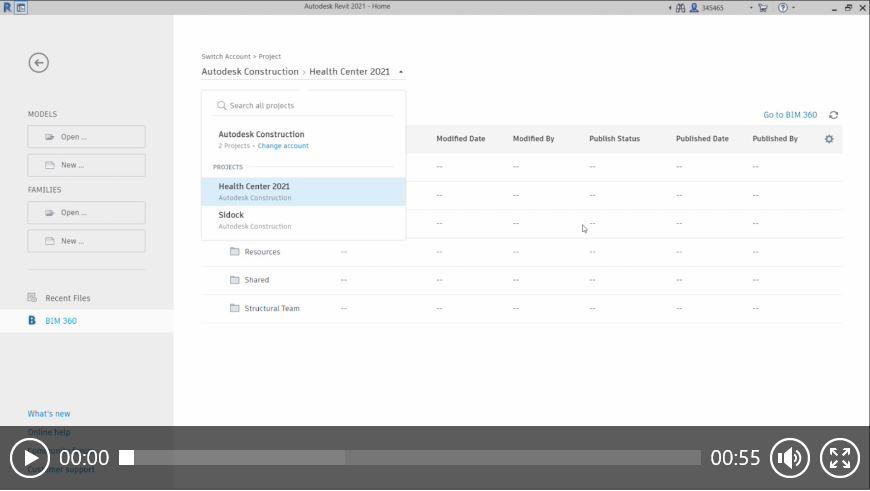Click the binoculars search icon in title bar
Image resolution: width=870 pixels, height=491 pixels.
(x=680, y=8)
